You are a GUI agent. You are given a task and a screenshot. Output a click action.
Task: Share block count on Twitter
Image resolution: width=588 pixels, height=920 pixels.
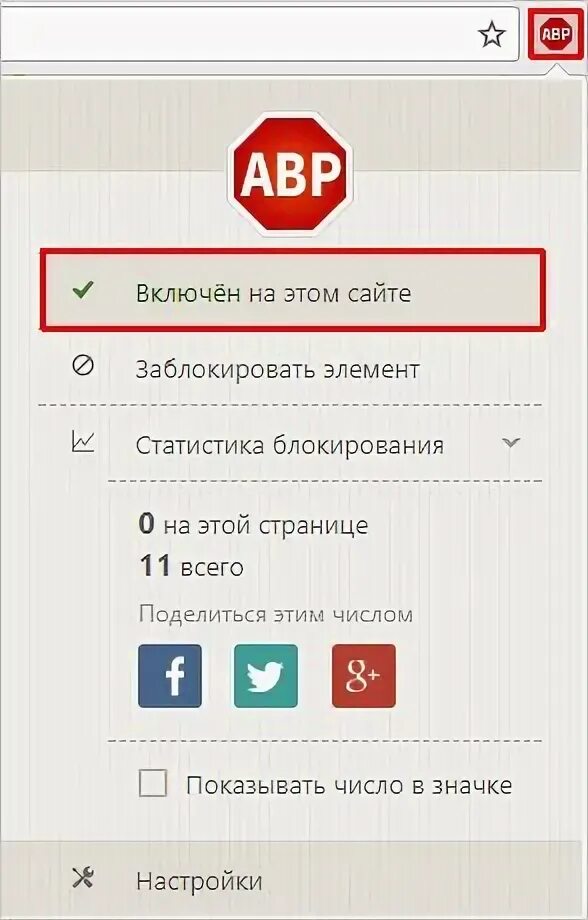coord(266,676)
